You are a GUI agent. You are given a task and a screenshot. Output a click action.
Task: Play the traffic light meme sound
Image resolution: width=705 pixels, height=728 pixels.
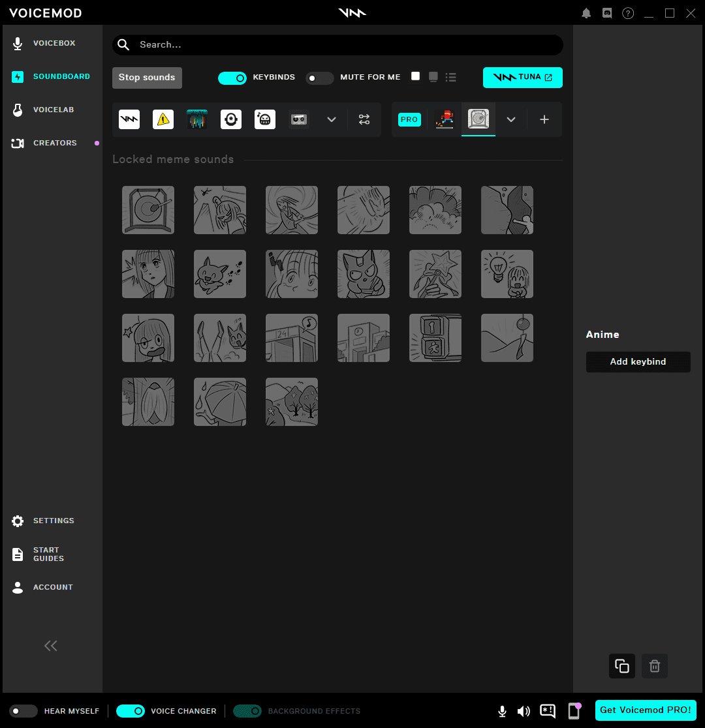[x=435, y=337]
